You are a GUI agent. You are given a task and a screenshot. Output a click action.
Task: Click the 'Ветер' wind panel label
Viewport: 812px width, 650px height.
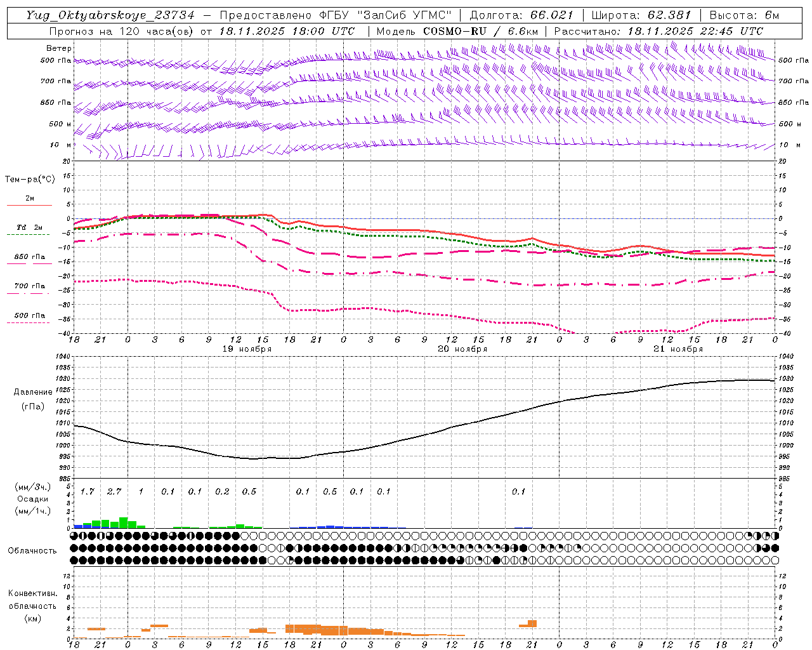(x=59, y=48)
